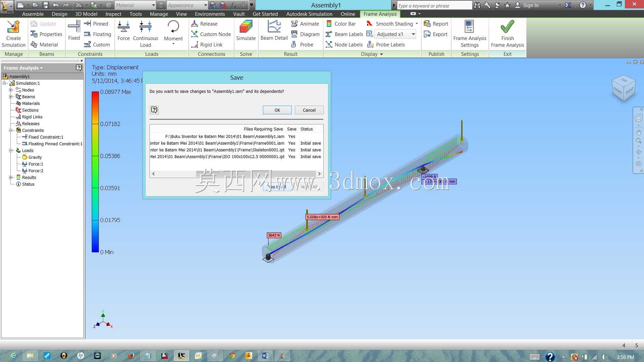Viewport: 644px width, 362px height.
Task: Open the browser panel help icon
Action: pyautogui.click(x=79, y=68)
